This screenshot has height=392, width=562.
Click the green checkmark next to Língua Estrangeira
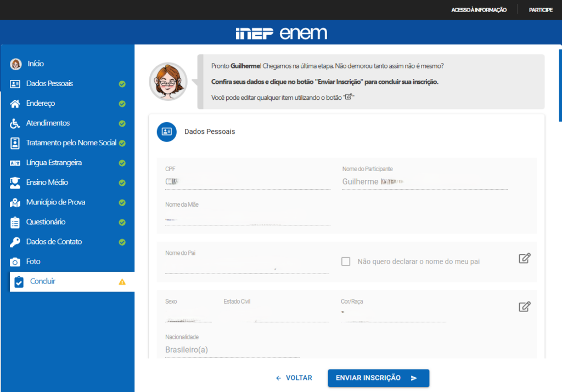pos(122,163)
